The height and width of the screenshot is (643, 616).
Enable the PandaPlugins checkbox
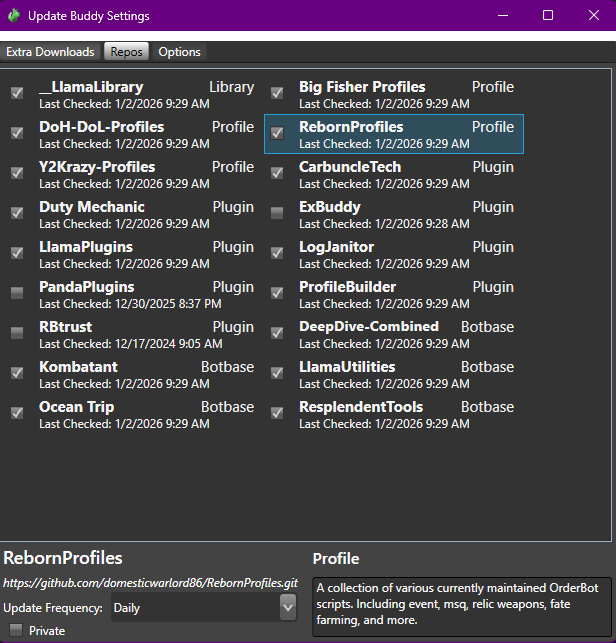point(17,293)
